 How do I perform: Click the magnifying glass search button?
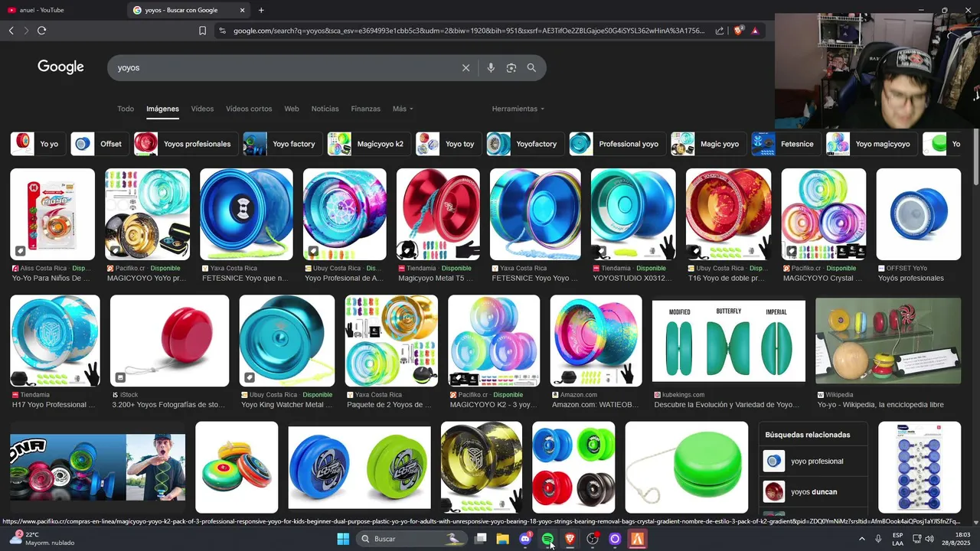point(531,67)
